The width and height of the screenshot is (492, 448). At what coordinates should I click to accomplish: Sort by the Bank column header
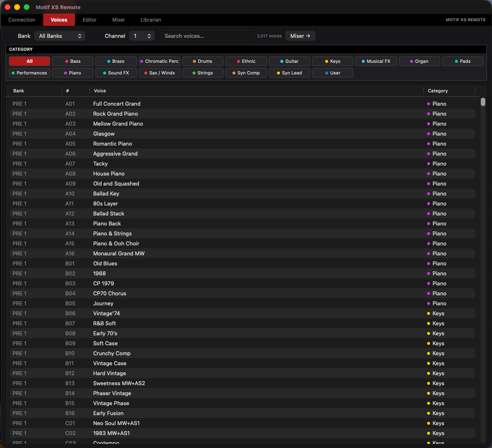tap(34, 91)
